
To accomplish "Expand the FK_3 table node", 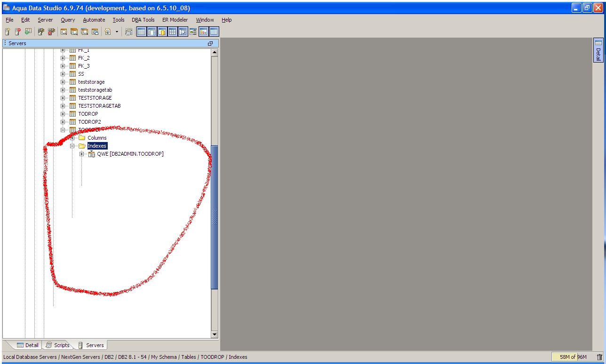I will pyautogui.click(x=63, y=66).
